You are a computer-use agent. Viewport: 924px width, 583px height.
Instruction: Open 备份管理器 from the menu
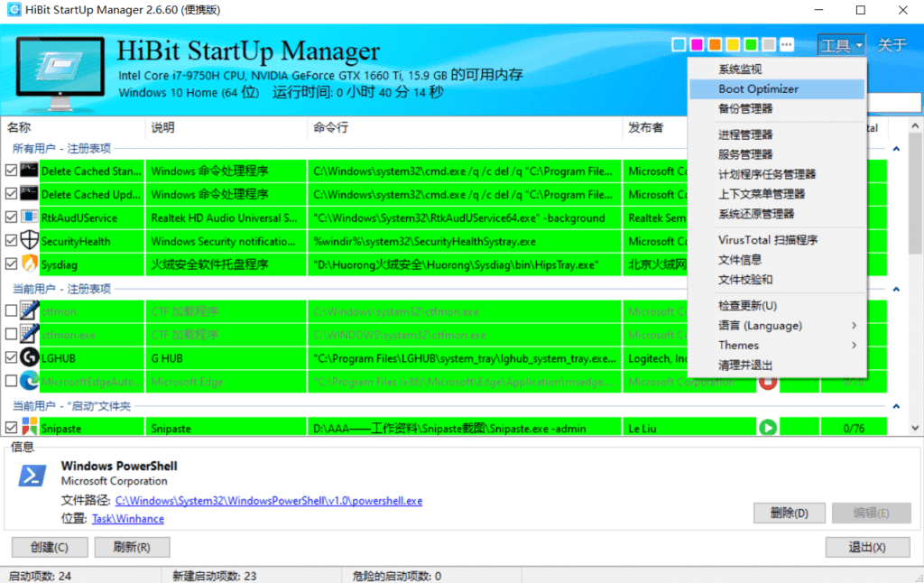(x=777, y=108)
